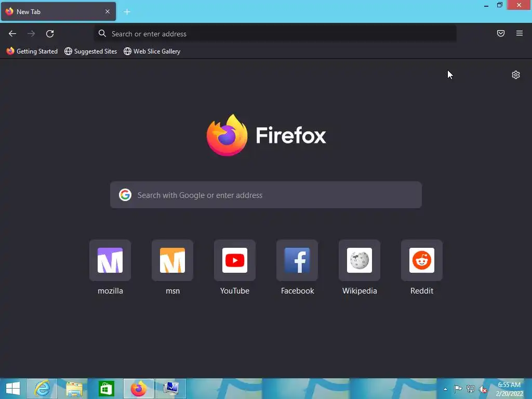Open a new tab with plus button
Image resolution: width=532 pixels, height=399 pixels.
pos(127,12)
